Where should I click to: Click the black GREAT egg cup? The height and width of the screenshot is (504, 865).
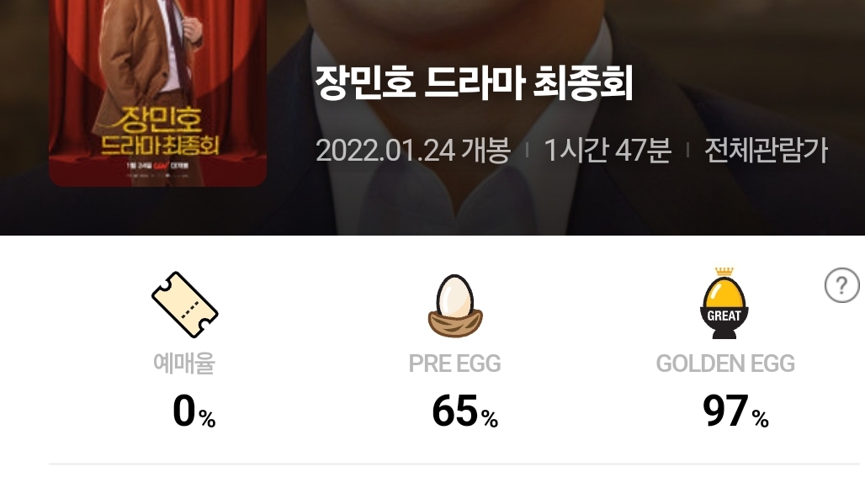[724, 322]
